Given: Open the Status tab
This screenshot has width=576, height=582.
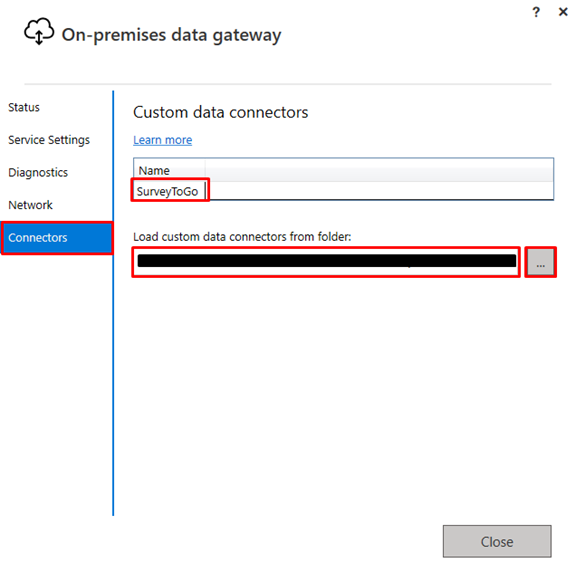Looking at the screenshot, I should (24, 107).
